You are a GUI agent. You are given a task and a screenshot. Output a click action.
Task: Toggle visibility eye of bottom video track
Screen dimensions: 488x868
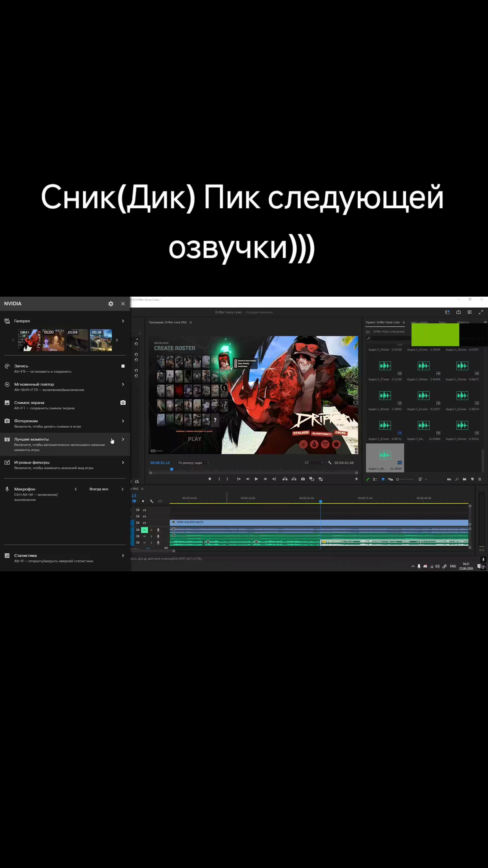point(144,523)
